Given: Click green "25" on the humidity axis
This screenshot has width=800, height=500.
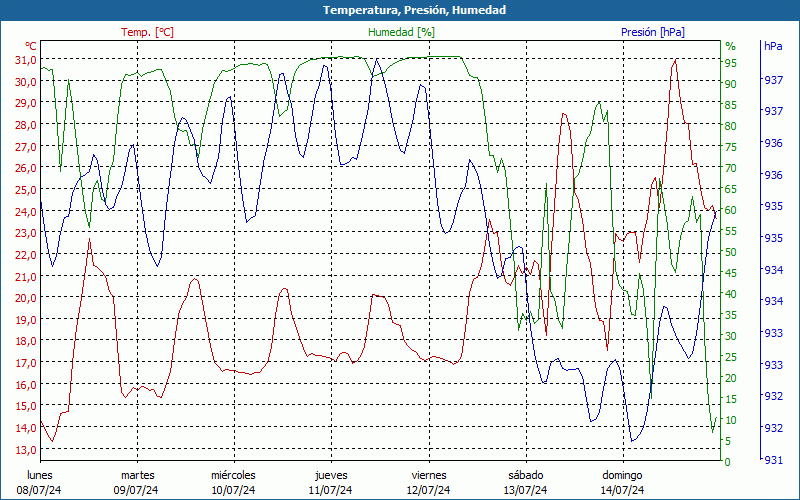Looking at the screenshot, I should tap(731, 357).
